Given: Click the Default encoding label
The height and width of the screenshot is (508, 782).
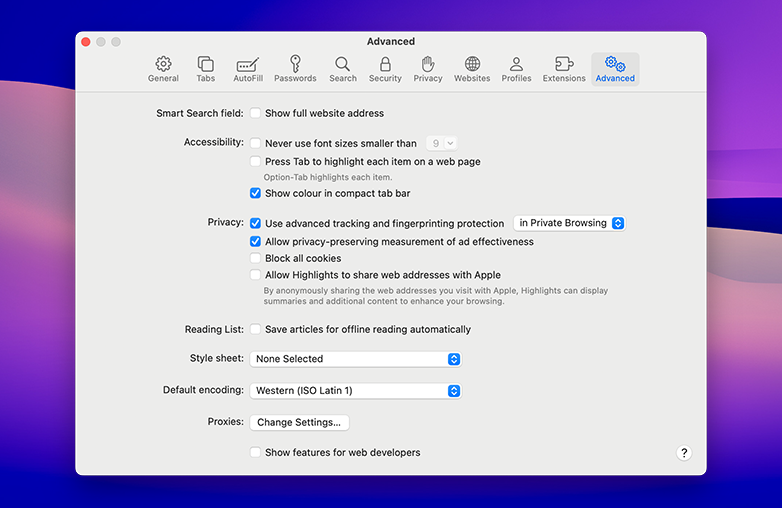Looking at the screenshot, I should (x=203, y=390).
